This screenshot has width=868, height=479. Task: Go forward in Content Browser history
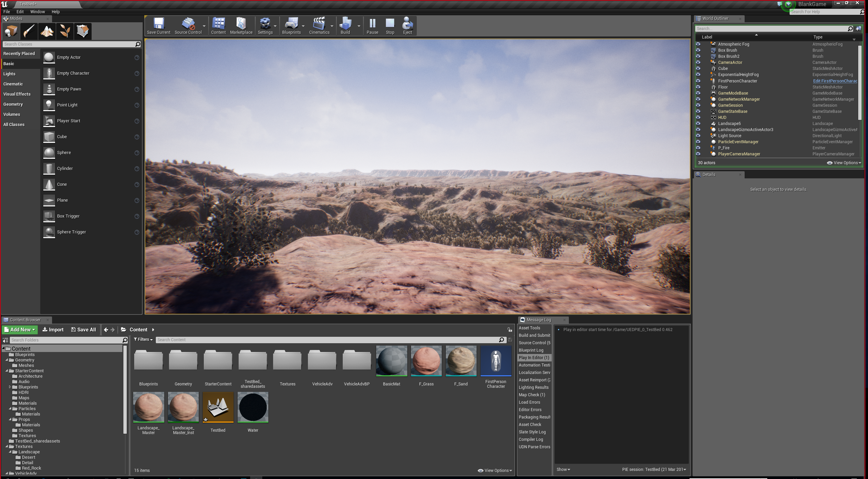[113, 330]
